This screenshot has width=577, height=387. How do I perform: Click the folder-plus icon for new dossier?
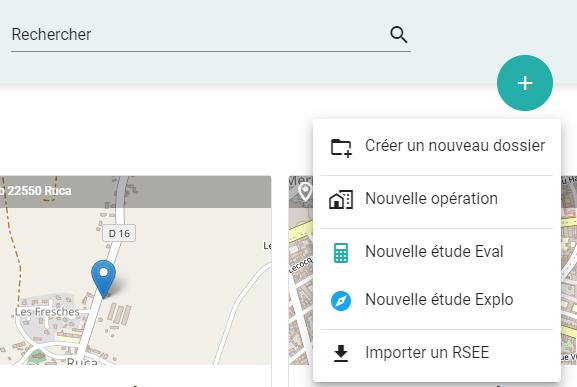341,148
